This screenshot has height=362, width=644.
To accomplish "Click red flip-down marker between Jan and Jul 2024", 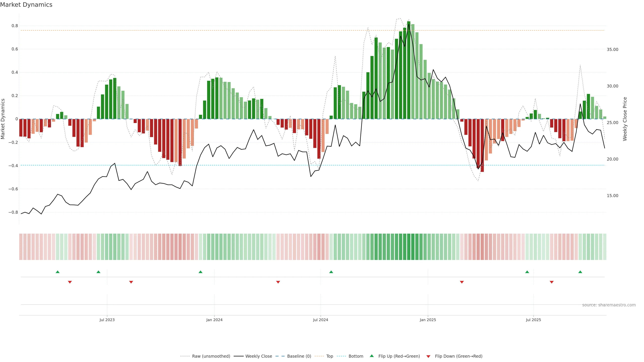I will coord(278,282).
